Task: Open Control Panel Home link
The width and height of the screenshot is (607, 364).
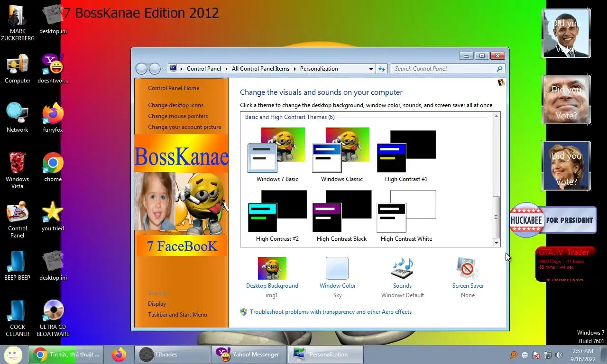Action: tap(174, 88)
